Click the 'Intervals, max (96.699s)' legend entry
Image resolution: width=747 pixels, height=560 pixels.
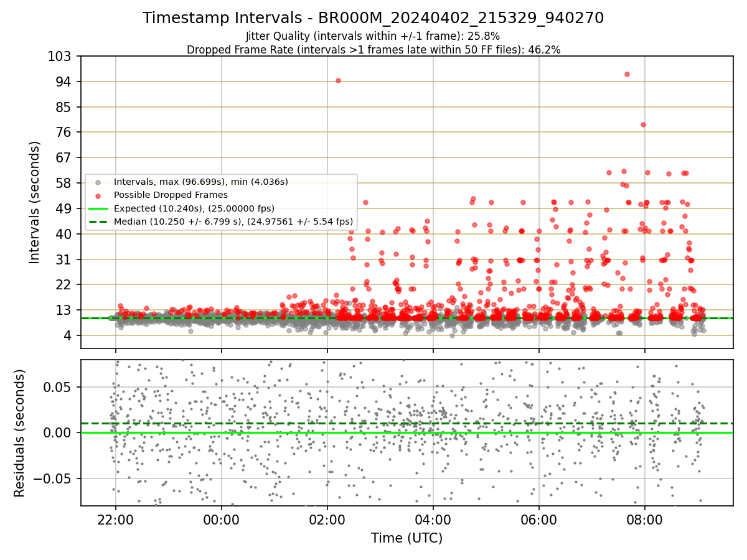(201, 182)
